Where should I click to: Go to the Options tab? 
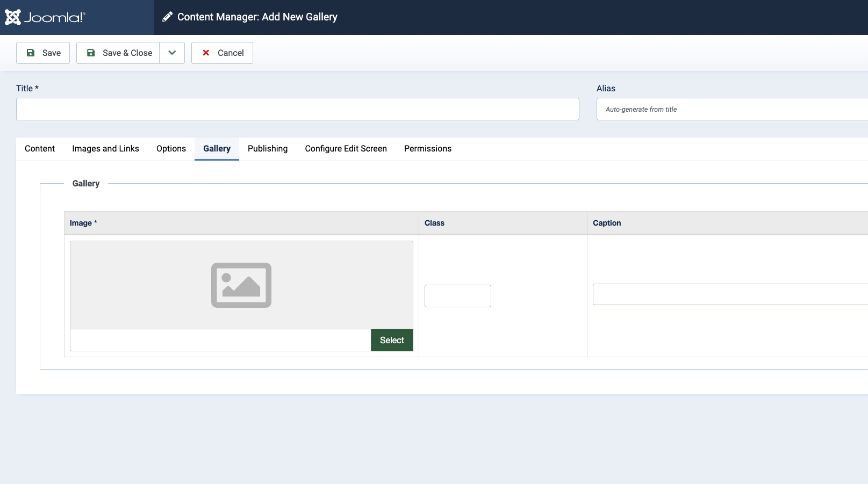pyautogui.click(x=171, y=149)
